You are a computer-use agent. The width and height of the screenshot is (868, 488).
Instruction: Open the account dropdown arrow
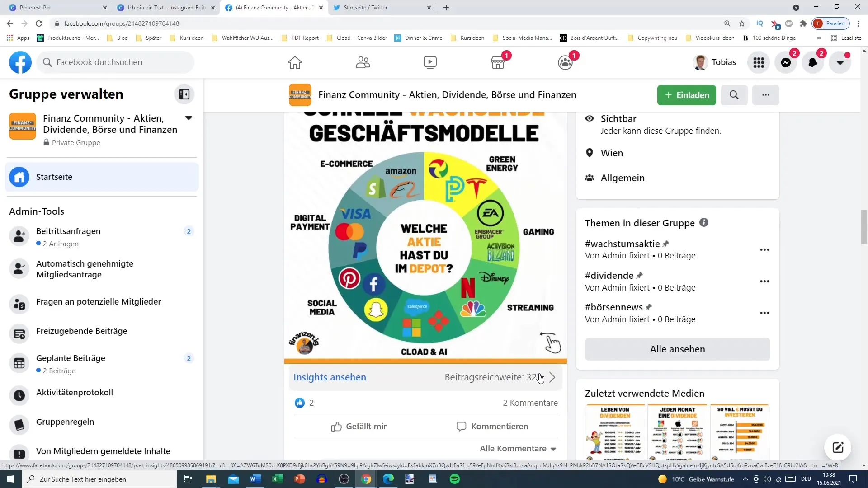pyautogui.click(x=840, y=62)
